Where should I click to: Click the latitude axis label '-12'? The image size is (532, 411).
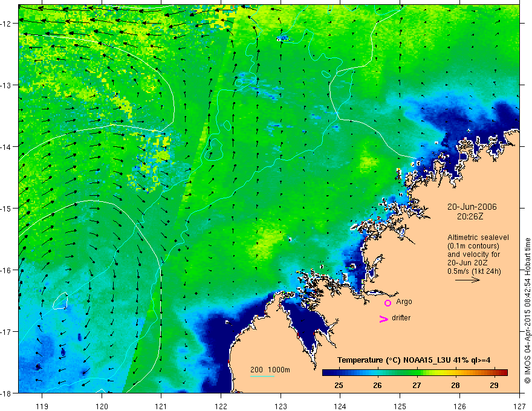coord(7,24)
